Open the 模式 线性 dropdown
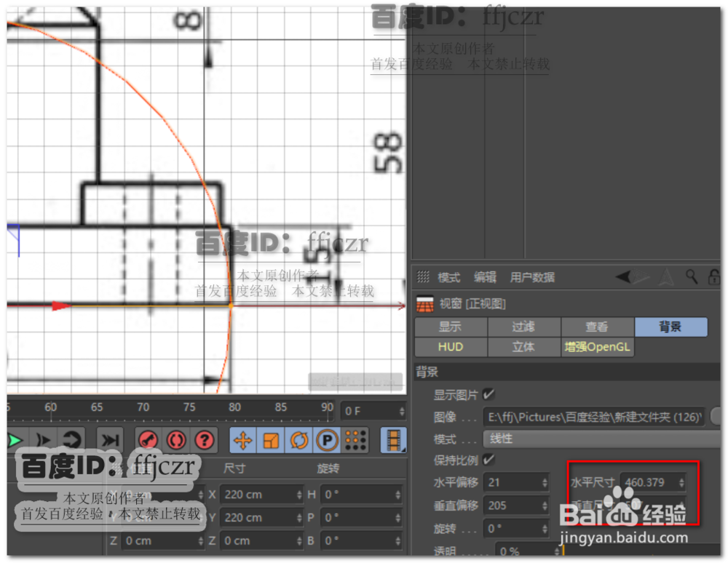728x563 pixels. pyautogui.click(x=602, y=439)
